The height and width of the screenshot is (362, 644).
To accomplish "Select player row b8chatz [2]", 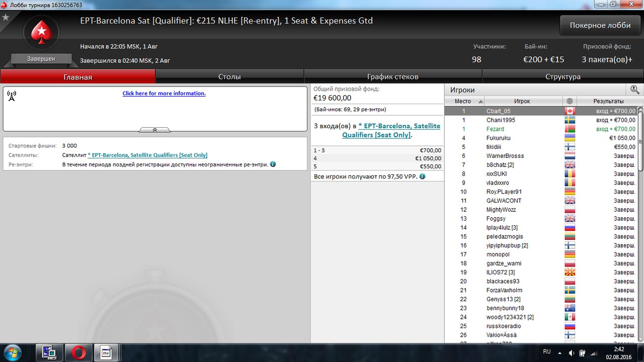I will [x=541, y=165].
